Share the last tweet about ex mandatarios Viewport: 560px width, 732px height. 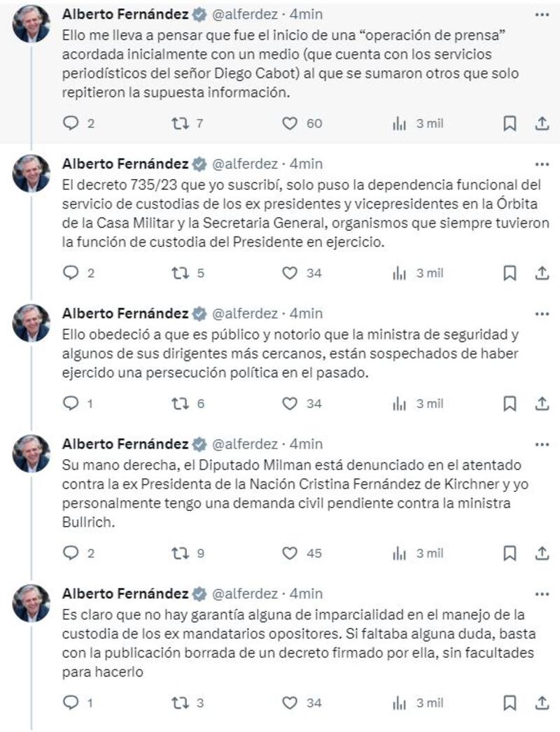541,703
